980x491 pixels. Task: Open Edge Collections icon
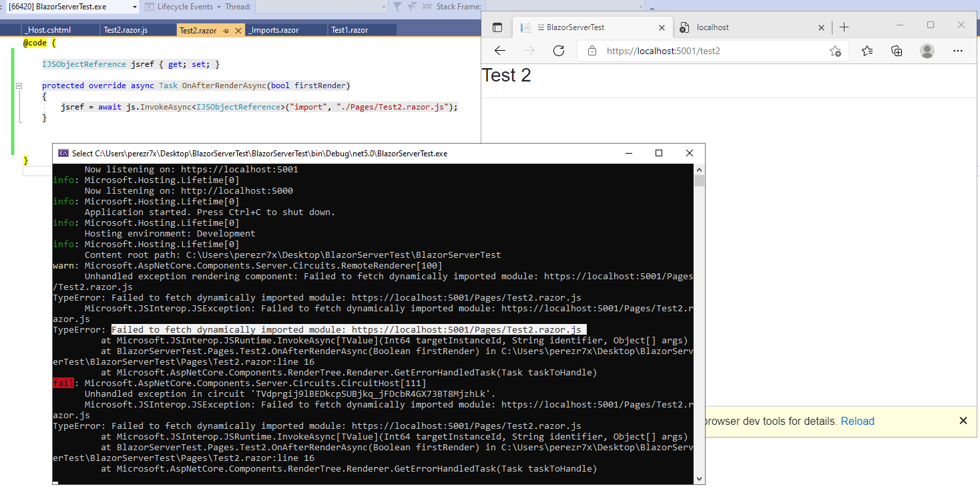[897, 51]
